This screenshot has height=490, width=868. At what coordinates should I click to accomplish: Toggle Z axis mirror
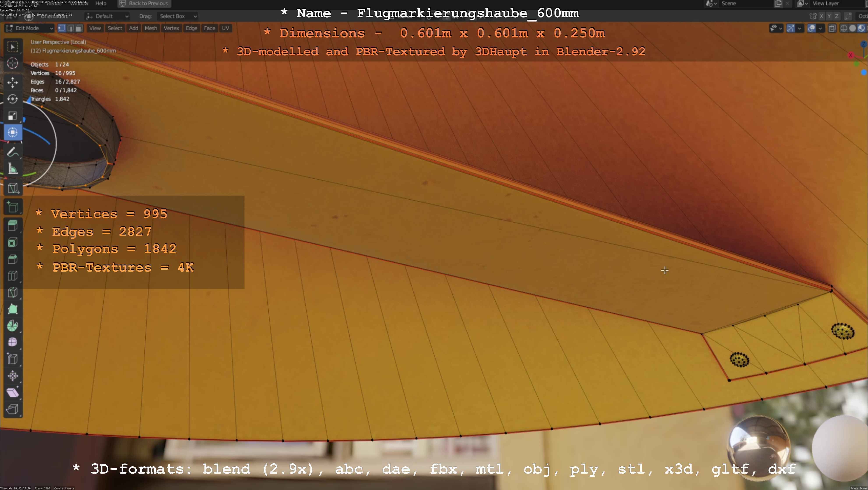click(x=837, y=16)
